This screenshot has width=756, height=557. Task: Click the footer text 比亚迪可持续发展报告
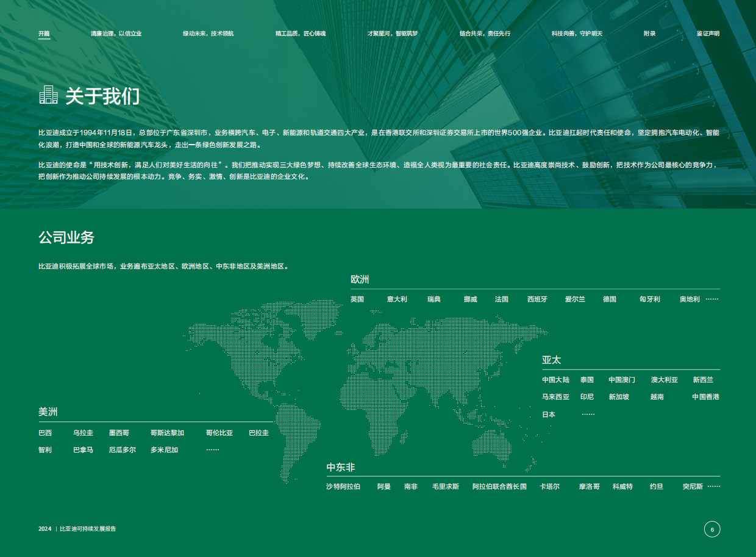pos(88,529)
